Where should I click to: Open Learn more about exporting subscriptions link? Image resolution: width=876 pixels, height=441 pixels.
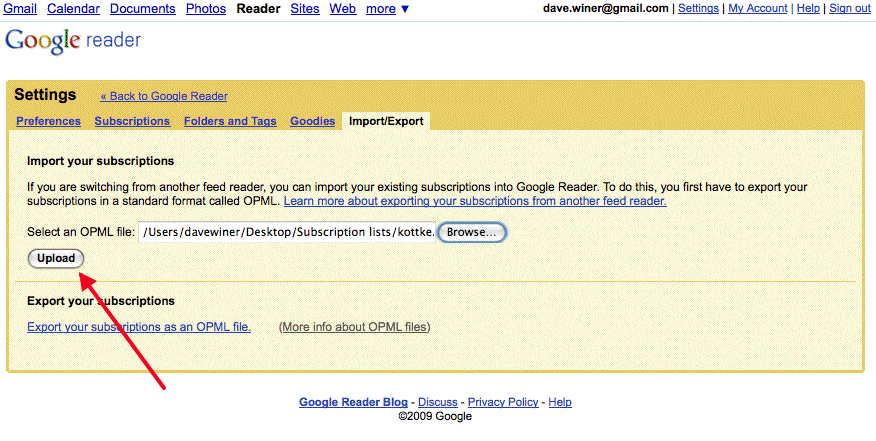click(x=475, y=201)
